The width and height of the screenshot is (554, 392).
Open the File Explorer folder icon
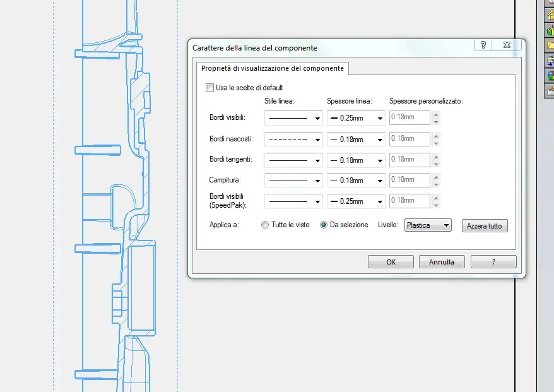550,45
